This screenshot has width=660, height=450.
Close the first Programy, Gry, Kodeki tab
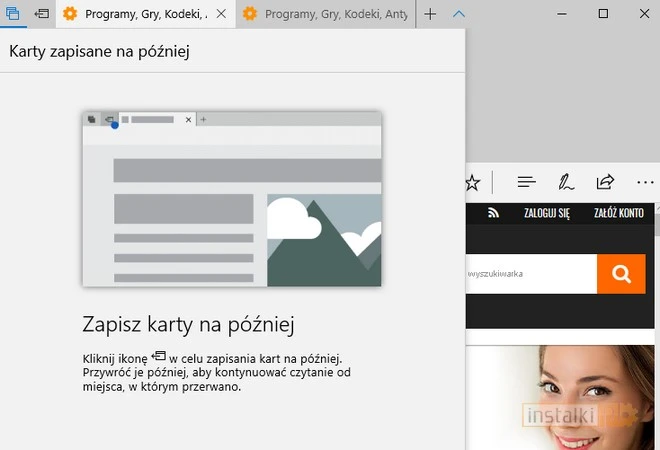[221, 14]
